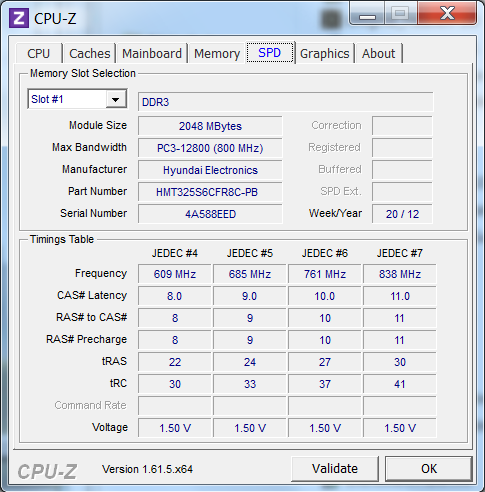Click the Module Size label
The width and height of the screenshot is (485, 492).
(98, 125)
